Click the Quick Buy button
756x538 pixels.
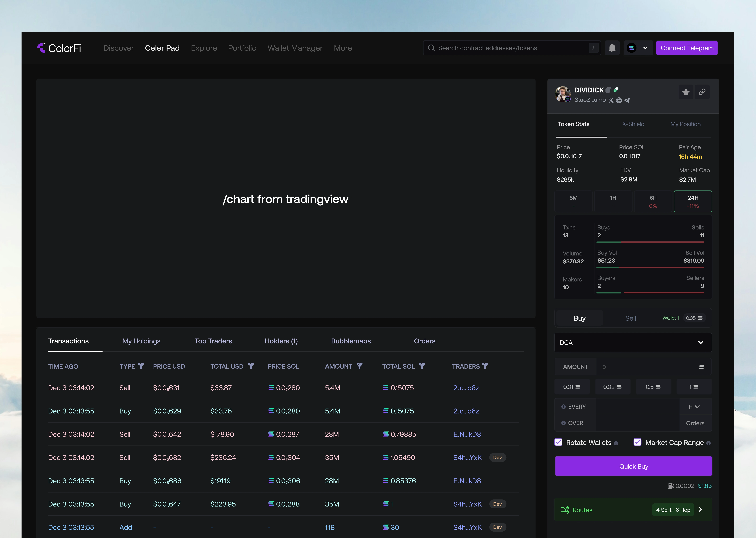pyautogui.click(x=634, y=466)
